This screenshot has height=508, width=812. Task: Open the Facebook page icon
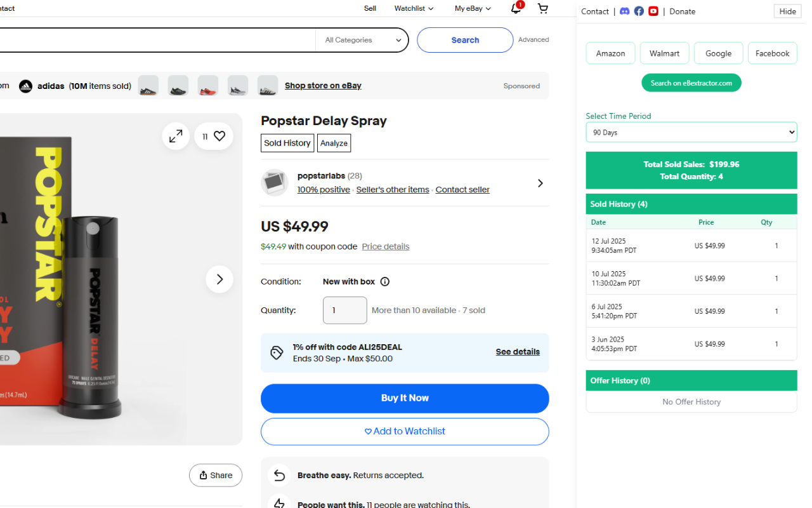click(x=639, y=11)
